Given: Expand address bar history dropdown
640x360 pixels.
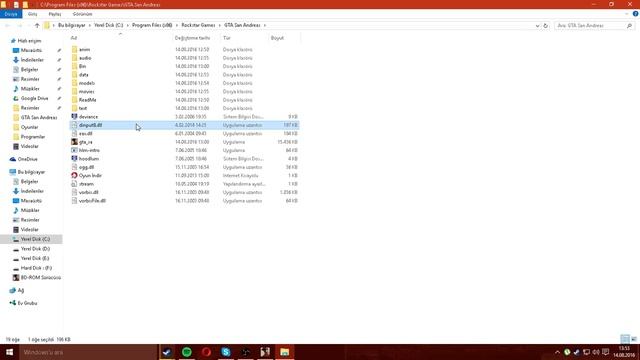Looking at the screenshot, I should 537,25.
